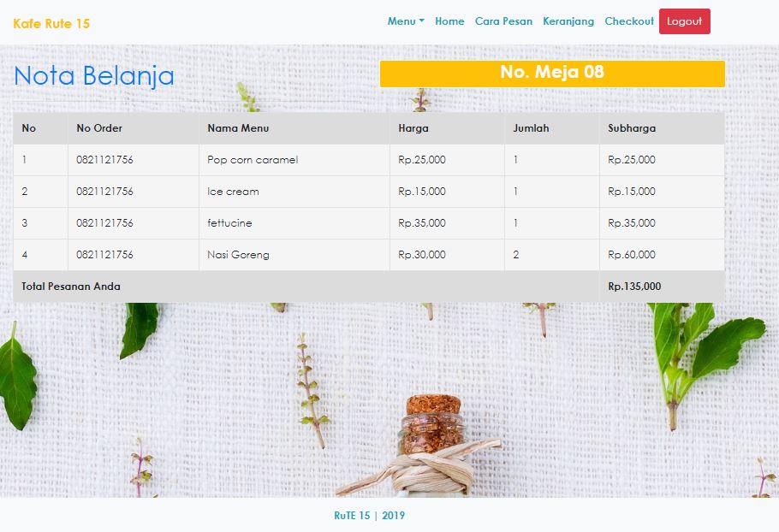Select the fettucine menu name
This screenshot has width=779, height=532.
tap(229, 223)
